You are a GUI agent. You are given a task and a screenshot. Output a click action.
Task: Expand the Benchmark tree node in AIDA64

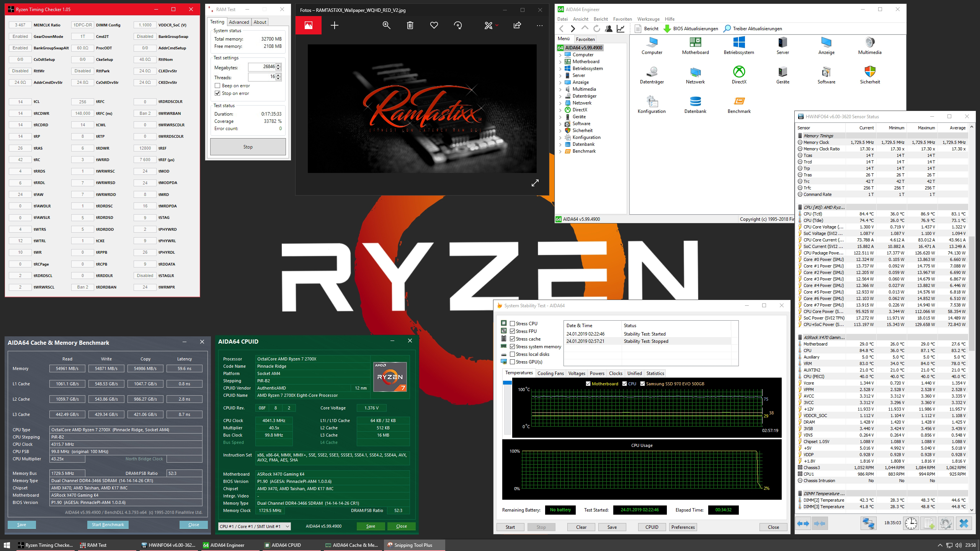click(560, 151)
